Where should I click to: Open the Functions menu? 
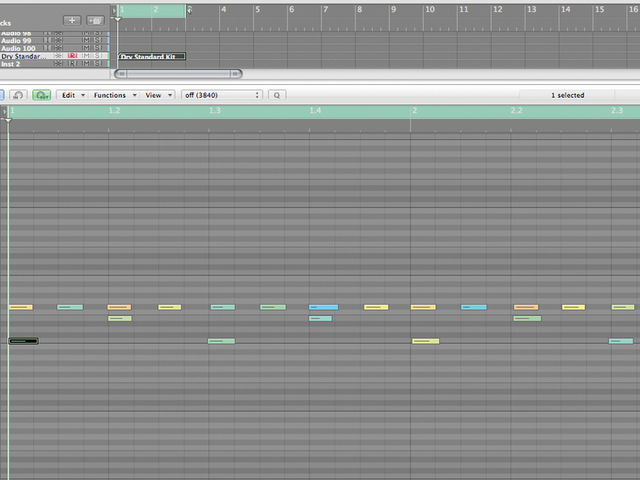click(114, 95)
